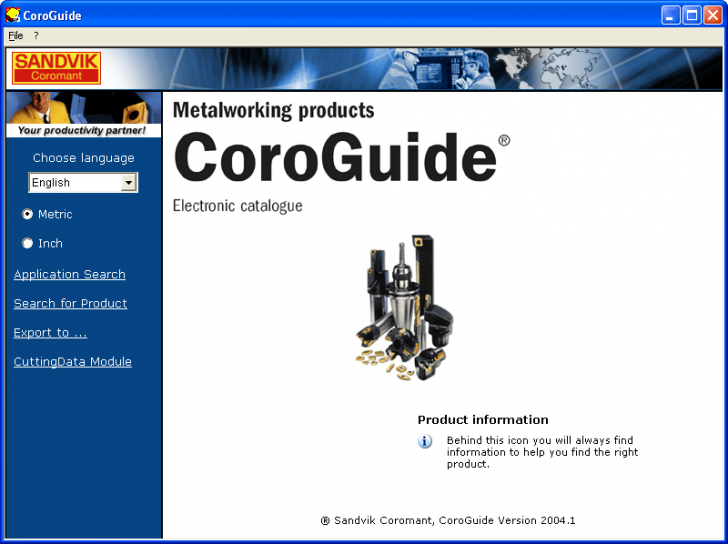Open the ? help menu

(36, 36)
